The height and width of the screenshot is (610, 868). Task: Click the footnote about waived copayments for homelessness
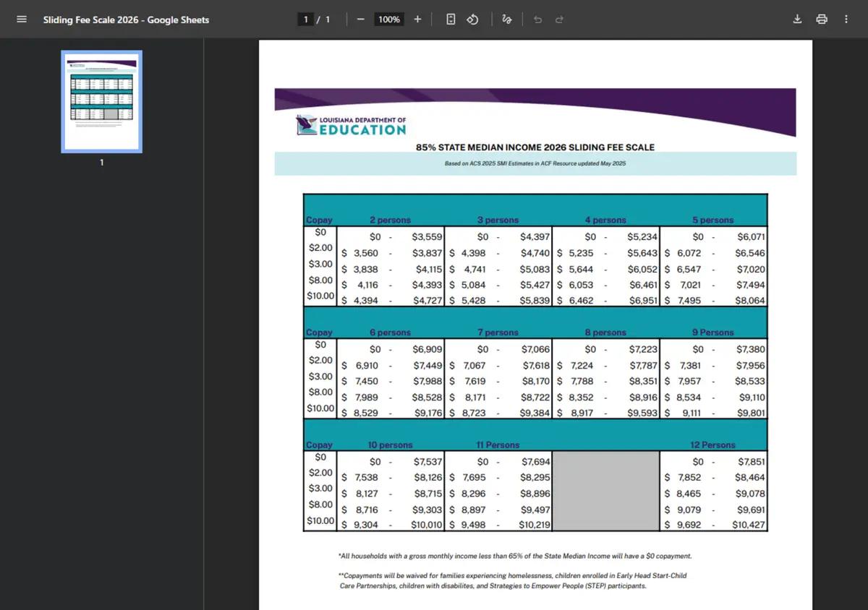click(x=513, y=581)
